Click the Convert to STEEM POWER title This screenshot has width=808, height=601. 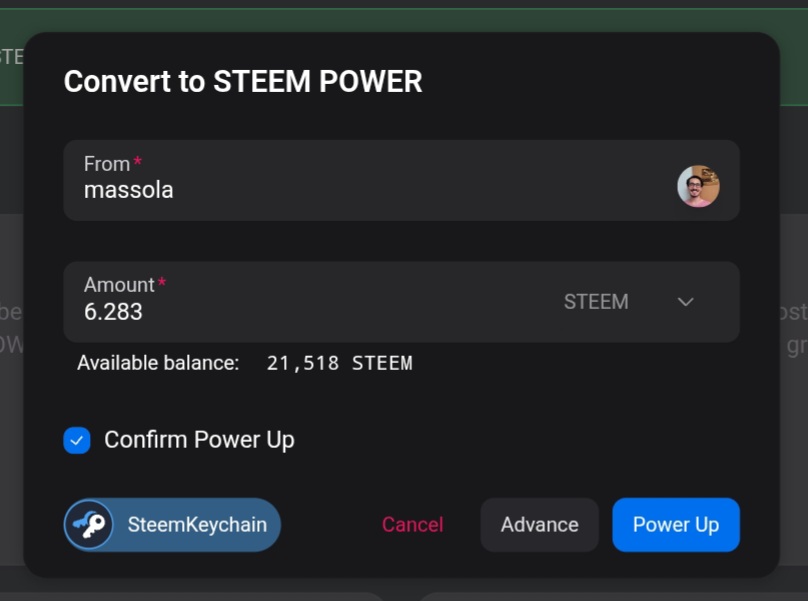243,82
